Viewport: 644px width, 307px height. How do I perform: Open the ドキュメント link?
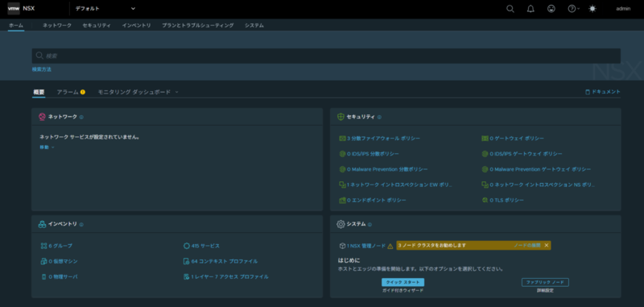tap(602, 92)
